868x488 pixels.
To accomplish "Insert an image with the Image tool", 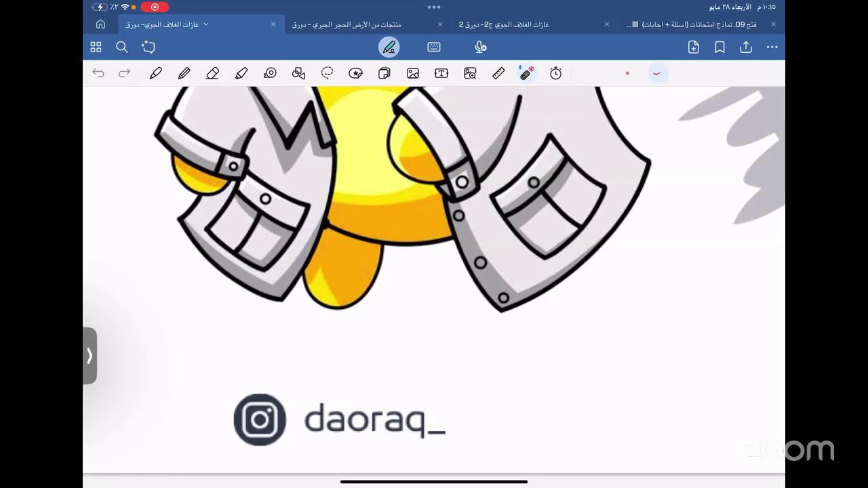I will pos(413,73).
